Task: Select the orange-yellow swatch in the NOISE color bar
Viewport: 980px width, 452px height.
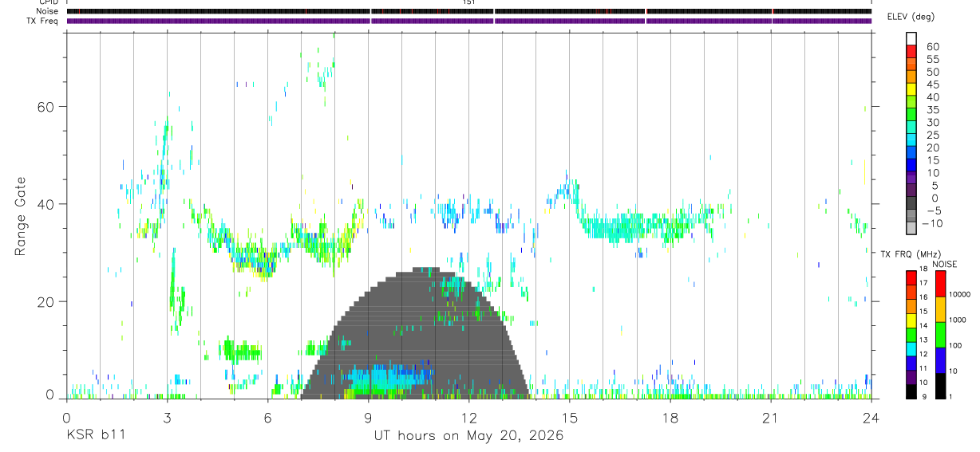Action: coord(940,309)
